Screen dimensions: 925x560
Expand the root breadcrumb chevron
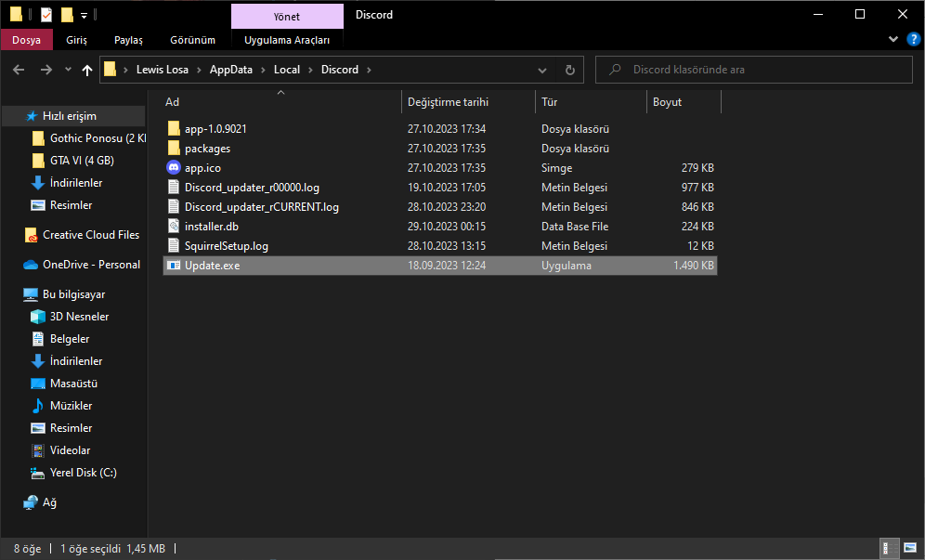point(125,70)
